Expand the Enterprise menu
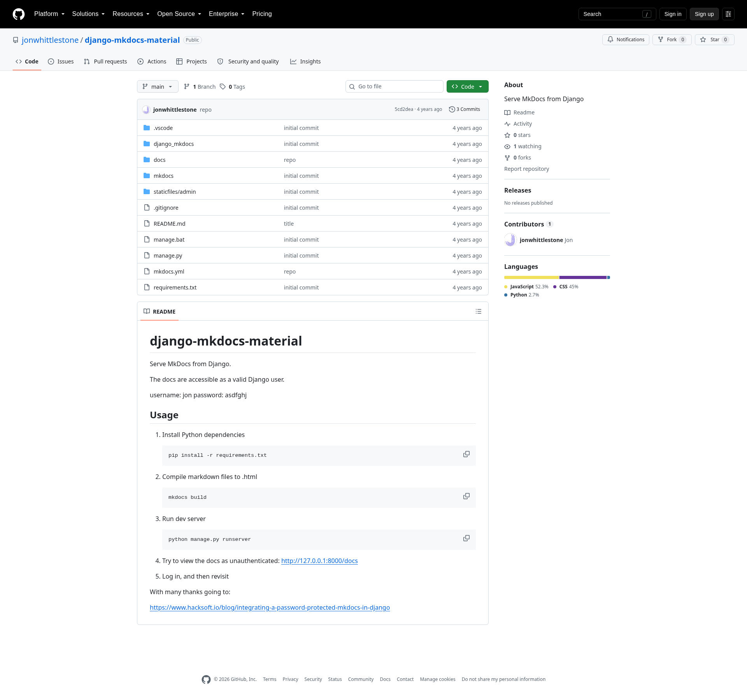Image resolution: width=747 pixels, height=700 pixels. (227, 14)
